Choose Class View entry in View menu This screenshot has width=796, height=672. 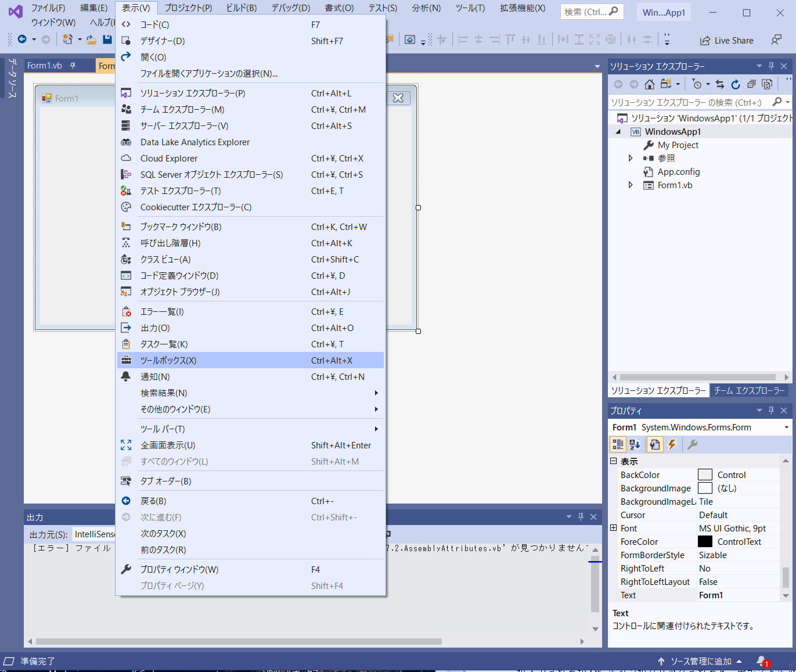click(x=250, y=259)
